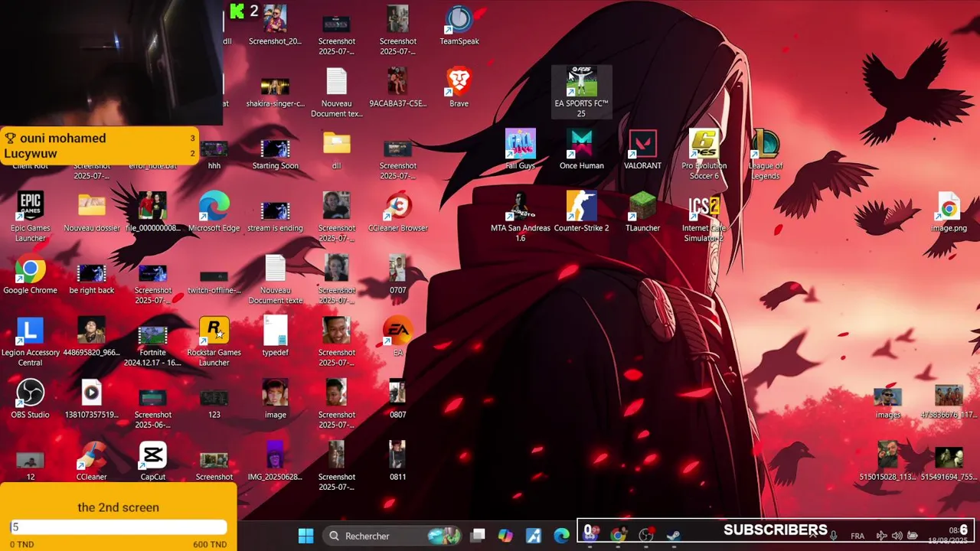Select the file_000000008 image file
Viewport: 980px width, 551px height.
coord(153,212)
